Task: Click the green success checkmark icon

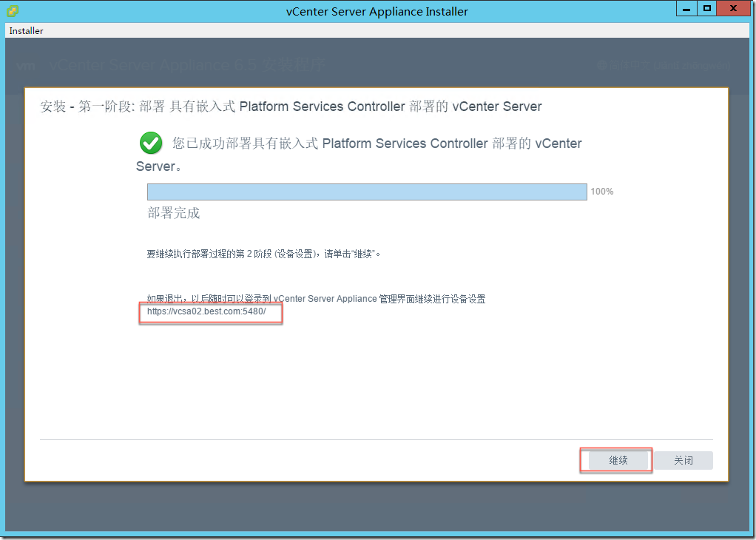Action: 151,144
